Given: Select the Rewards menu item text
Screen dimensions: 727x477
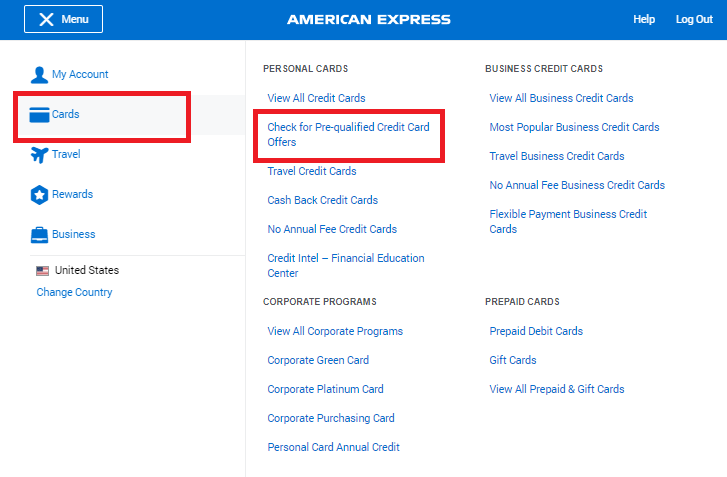Looking at the screenshot, I should click(x=72, y=194).
